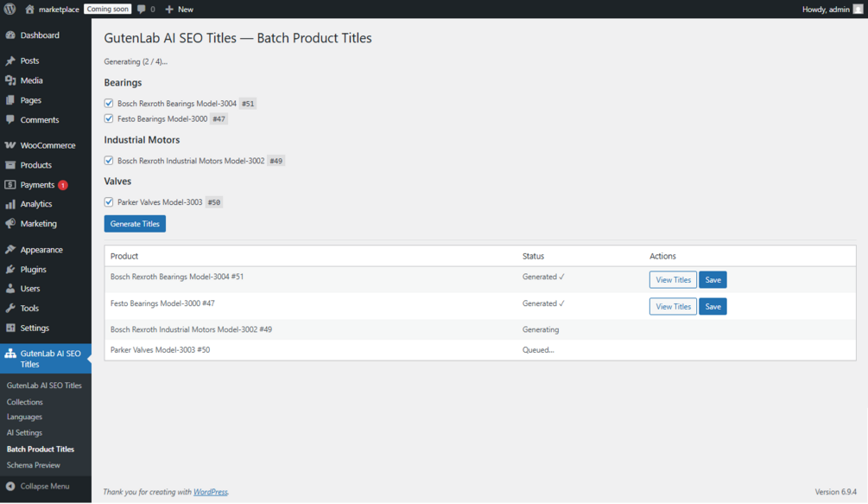This screenshot has width=868, height=504.
Task: Click the Coming soon badge
Action: click(x=107, y=9)
